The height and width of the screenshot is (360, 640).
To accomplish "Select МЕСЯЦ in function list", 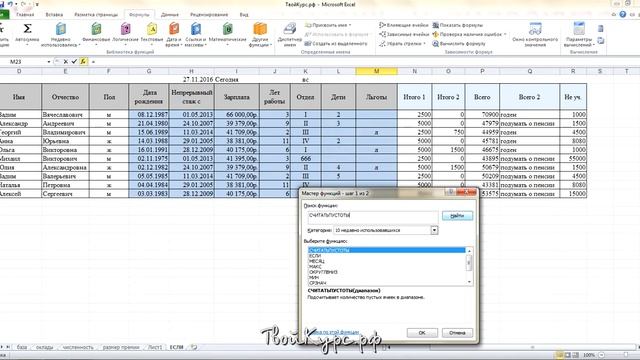I will pyautogui.click(x=387, y=261).
